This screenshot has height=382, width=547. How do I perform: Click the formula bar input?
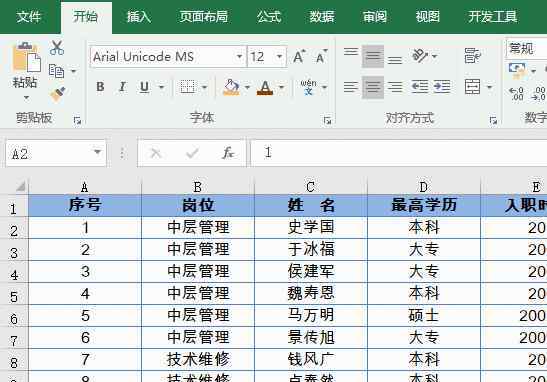[398, 153]
